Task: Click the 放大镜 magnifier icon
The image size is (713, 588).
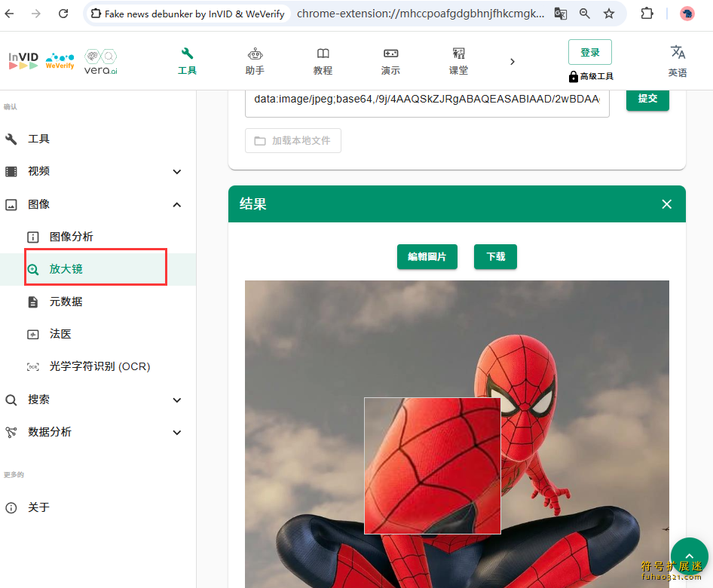Action: (32, 270)
